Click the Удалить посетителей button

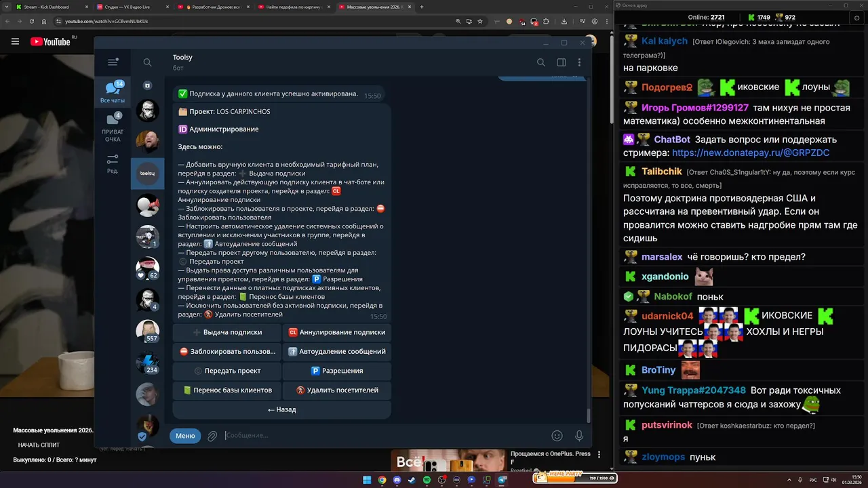click(x=337, y=390)
